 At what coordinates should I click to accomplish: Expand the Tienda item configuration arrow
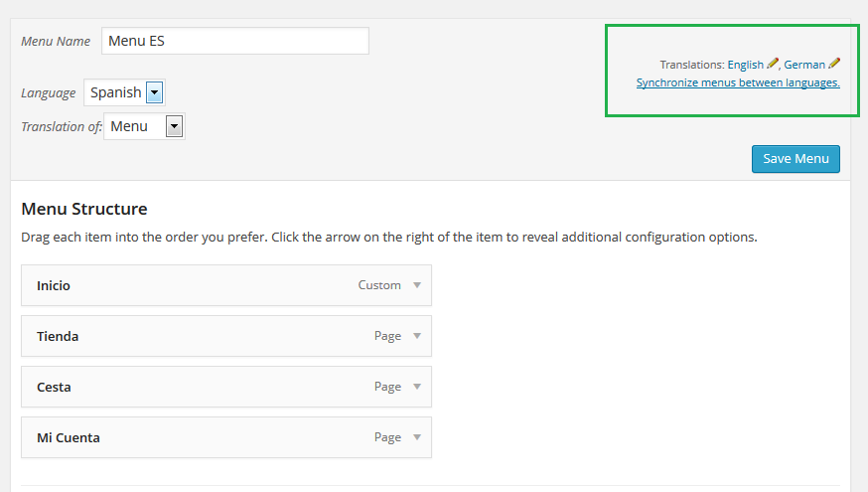pos(417,336)
